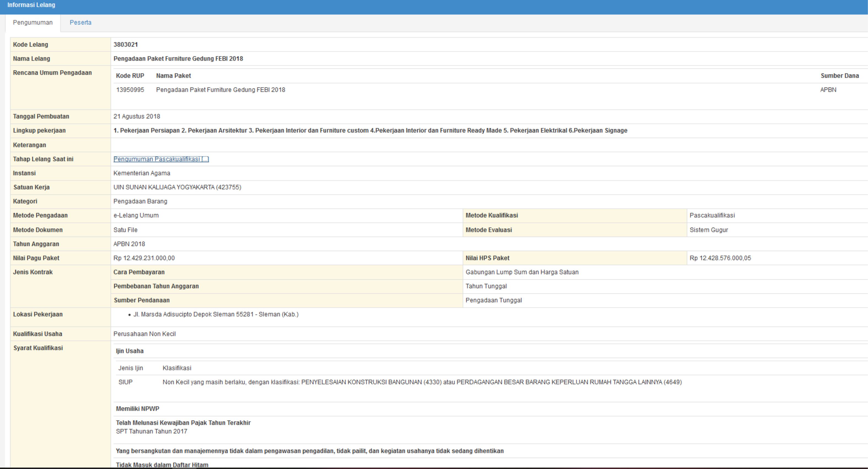Open the Pengumuman Pascakualifikasi link
This screenshot has height=469, width=868.
point(161,159)
